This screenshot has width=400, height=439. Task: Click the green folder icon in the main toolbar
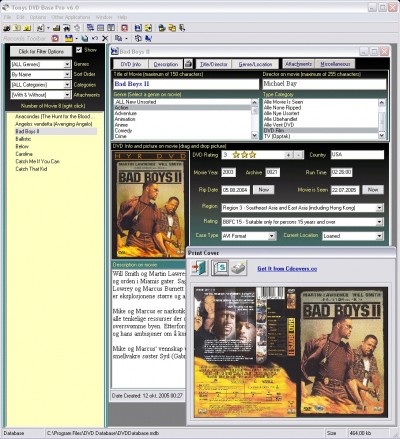pyautogui.click(x=162, y=28)
